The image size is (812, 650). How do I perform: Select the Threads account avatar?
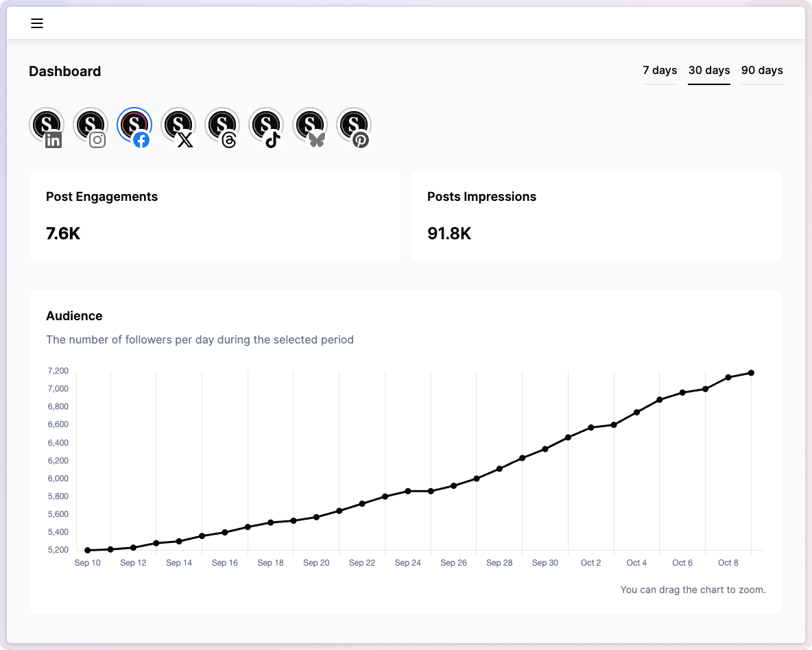(222, 126)
